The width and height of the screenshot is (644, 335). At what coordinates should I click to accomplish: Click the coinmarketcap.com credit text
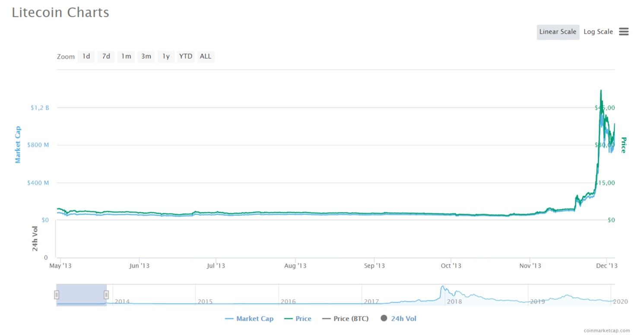[606, 330]
